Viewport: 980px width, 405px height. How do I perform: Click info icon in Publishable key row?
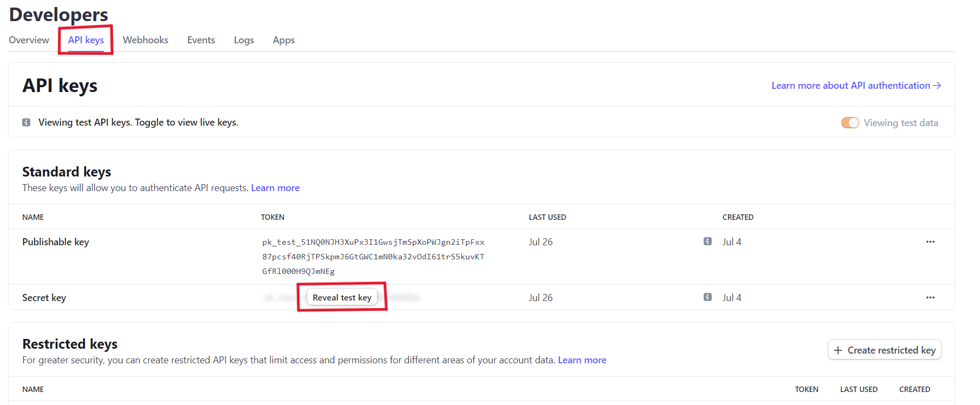coord(707,241)
